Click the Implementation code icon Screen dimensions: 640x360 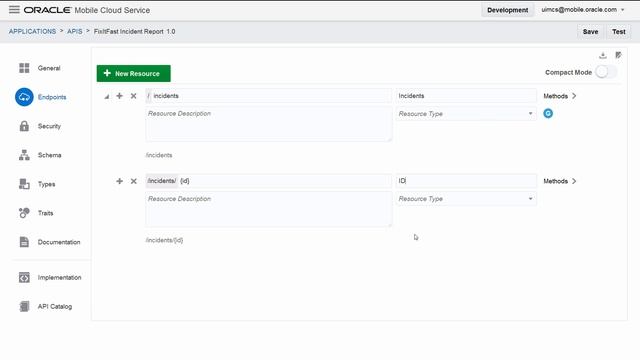pos(24,278)
